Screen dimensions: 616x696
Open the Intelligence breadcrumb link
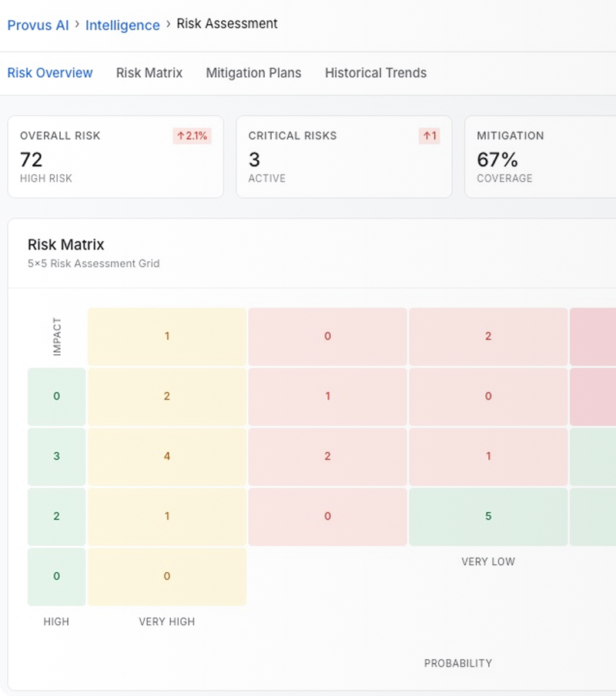(122, 25)
